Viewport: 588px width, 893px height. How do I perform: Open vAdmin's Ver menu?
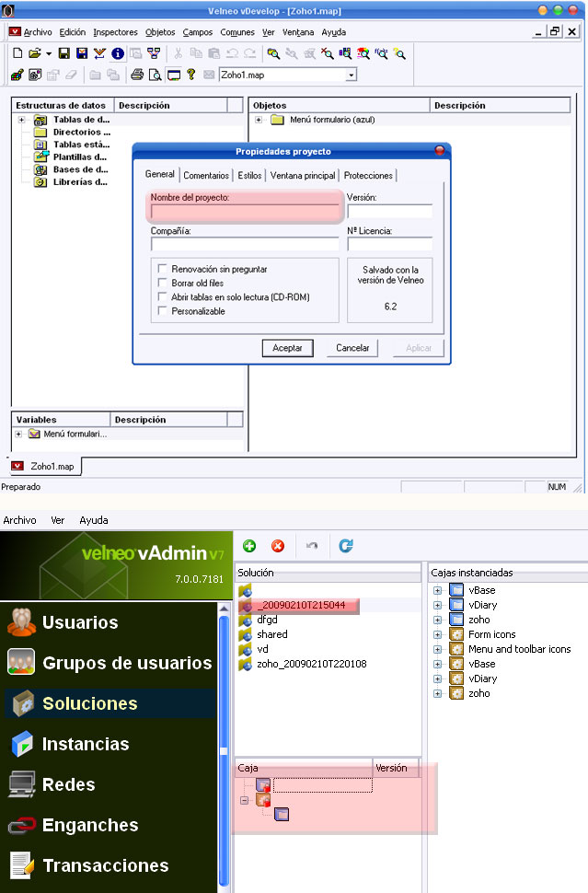pyautogui.click(x=57, y=520)
